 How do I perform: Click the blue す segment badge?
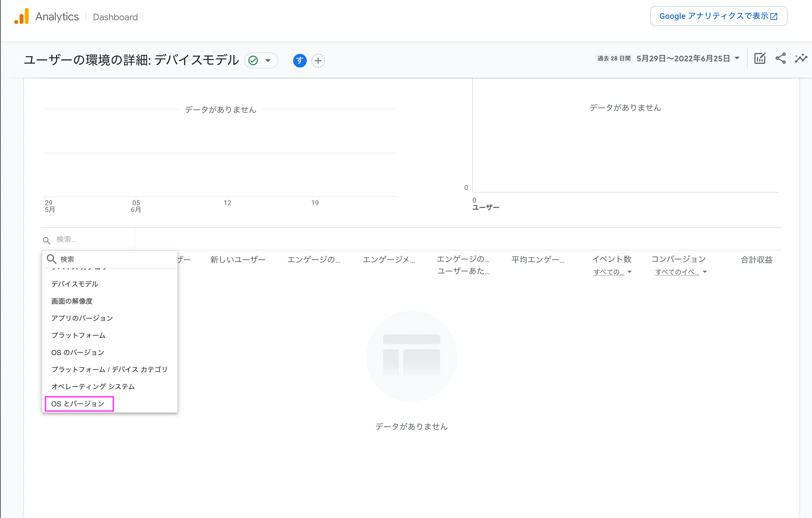(x=299, y=61)
